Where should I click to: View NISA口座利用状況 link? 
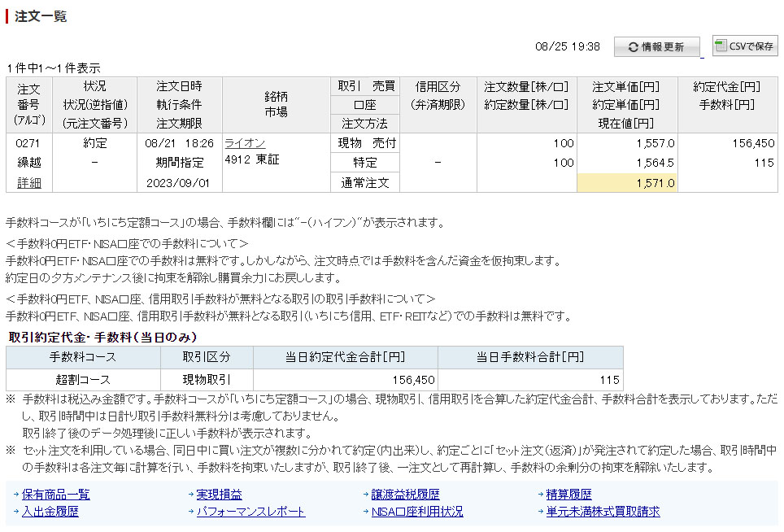tap(416, 512)
